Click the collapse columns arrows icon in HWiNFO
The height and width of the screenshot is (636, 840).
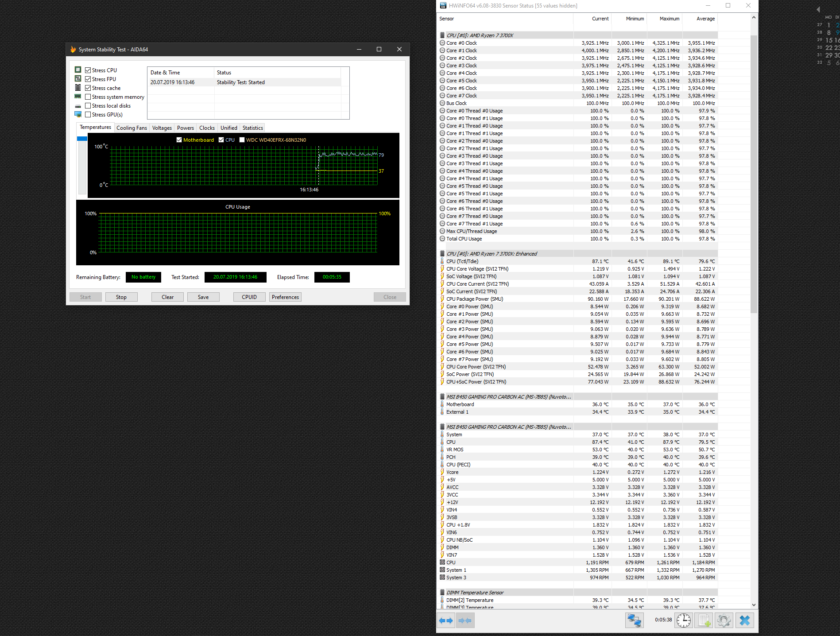465,620
